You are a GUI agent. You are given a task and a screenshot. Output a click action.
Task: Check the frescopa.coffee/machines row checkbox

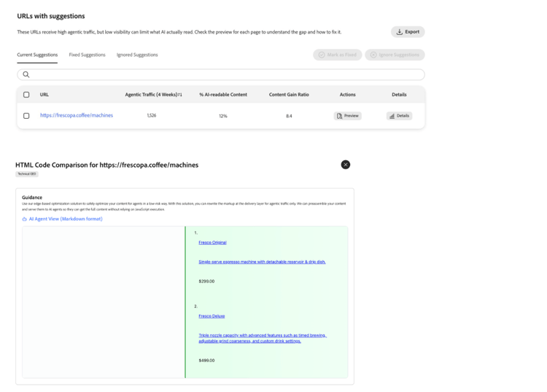(26, 116)
